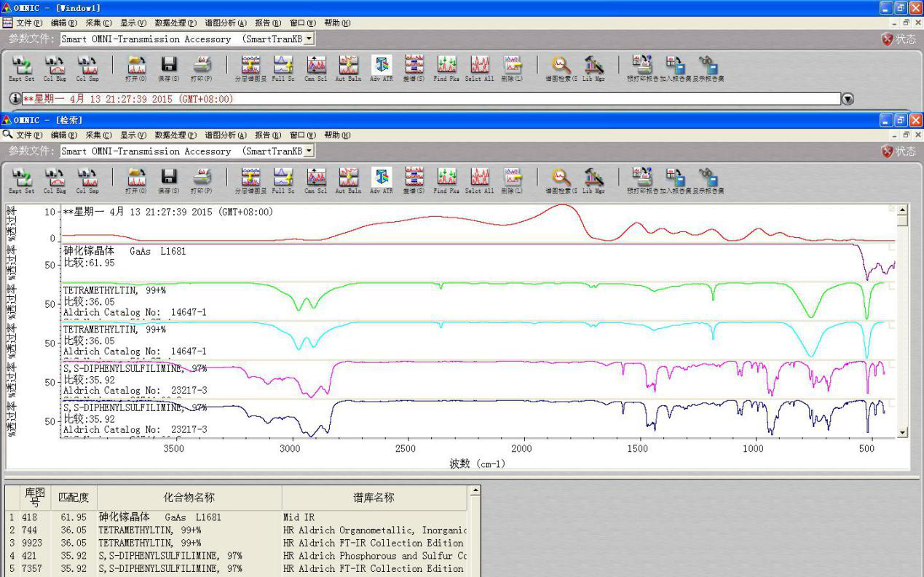Click 匹配度 column header in results table
The width and height of the screenshot is (924, 577).
73,498
